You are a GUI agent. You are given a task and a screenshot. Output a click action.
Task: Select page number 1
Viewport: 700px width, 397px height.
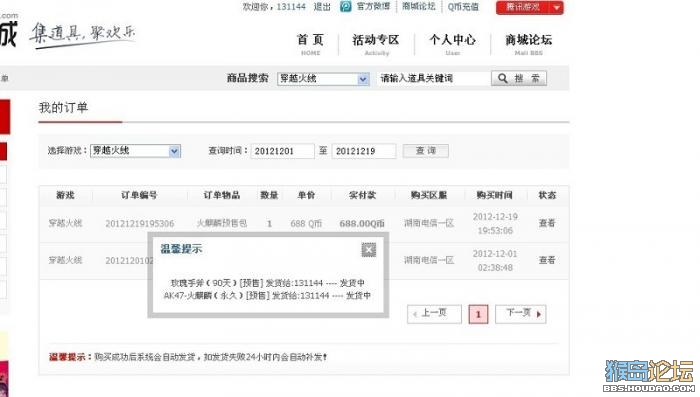coord(478,314)
